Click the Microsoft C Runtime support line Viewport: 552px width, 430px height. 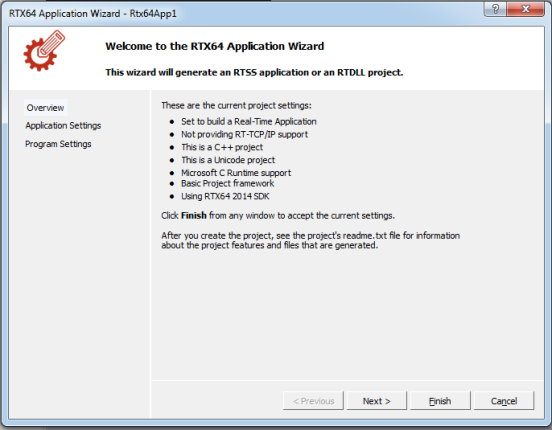pos(236,173)
